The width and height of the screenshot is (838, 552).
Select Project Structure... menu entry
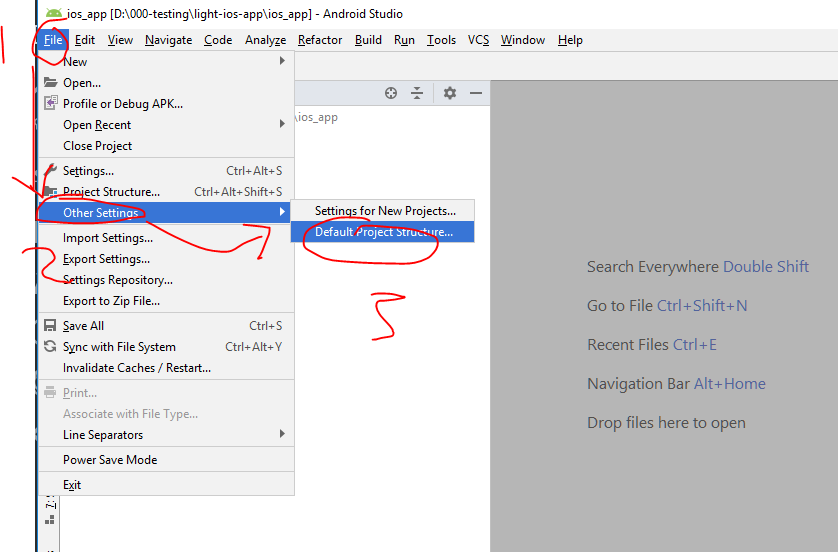tap(166, 192)
